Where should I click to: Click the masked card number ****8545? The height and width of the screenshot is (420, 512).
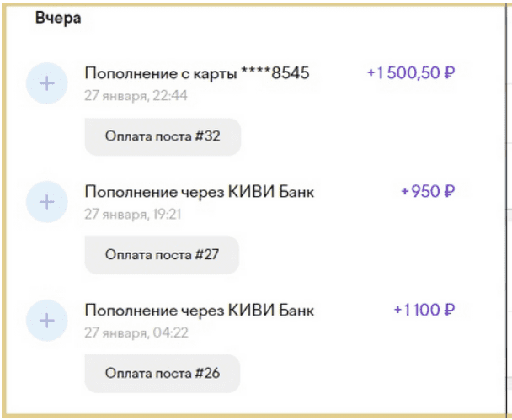[274, 73]
